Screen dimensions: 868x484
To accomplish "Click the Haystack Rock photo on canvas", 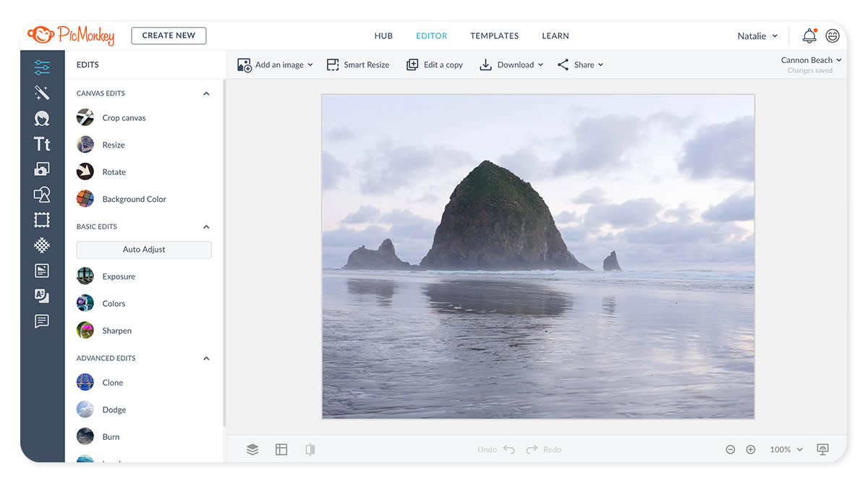I will tap(537, 256).
